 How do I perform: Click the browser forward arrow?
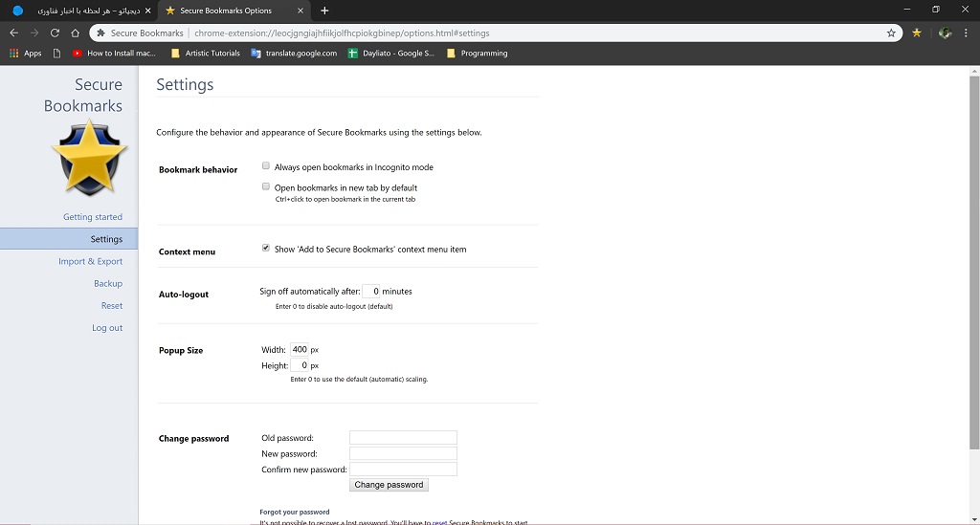click(34, 33)
